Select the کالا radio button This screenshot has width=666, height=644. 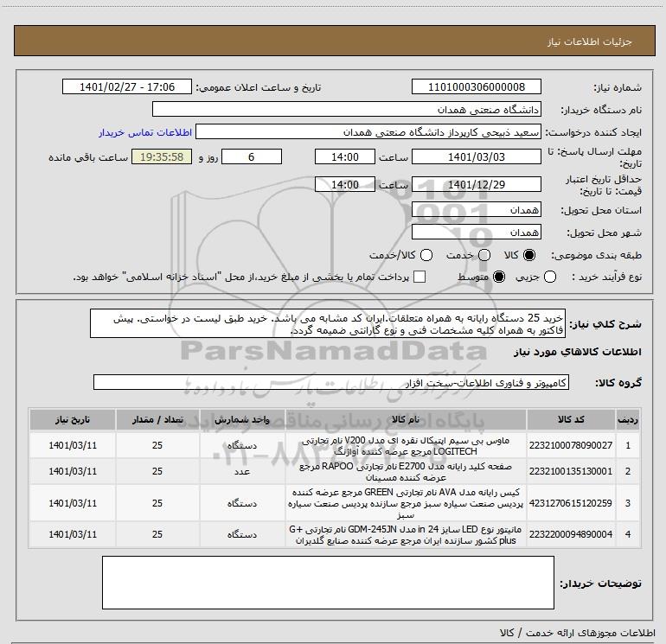click(529, 255)
